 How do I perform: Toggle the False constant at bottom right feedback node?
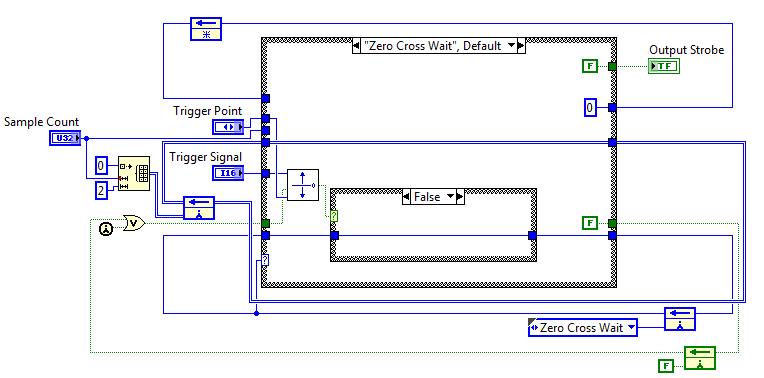(x=665, y=365)
